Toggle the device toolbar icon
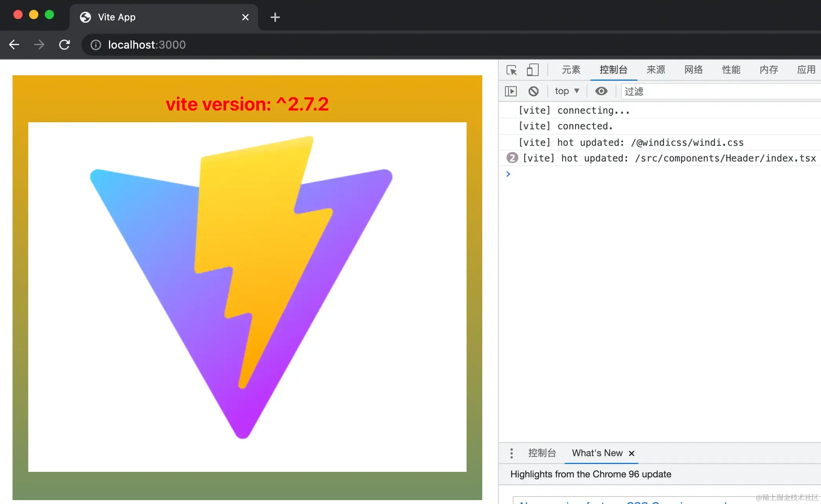Image resolution: width=821 pixels, height=504 pixels. click(532, 70)
